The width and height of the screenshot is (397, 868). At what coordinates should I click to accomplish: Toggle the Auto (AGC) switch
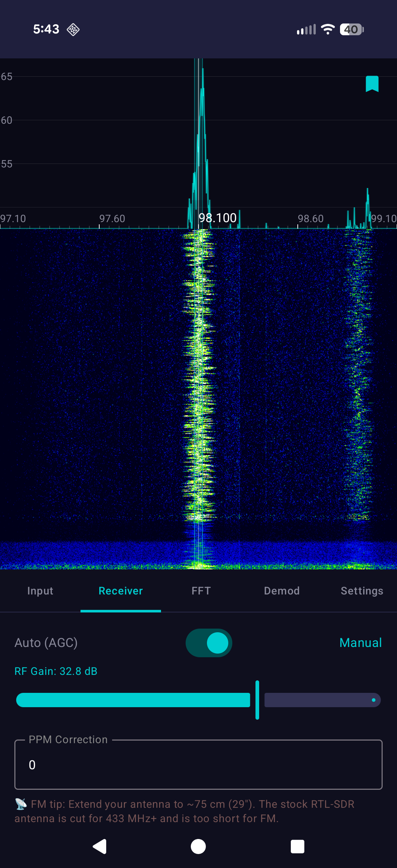209,643
